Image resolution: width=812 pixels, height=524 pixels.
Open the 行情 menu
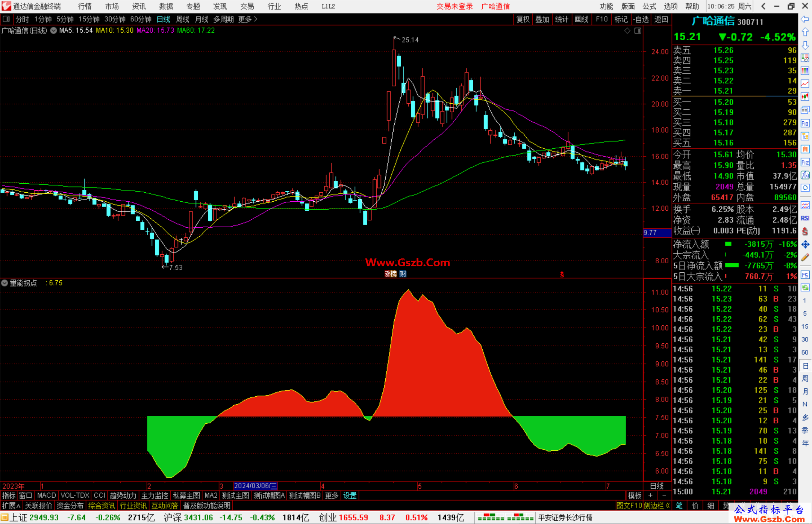(85, 6)
